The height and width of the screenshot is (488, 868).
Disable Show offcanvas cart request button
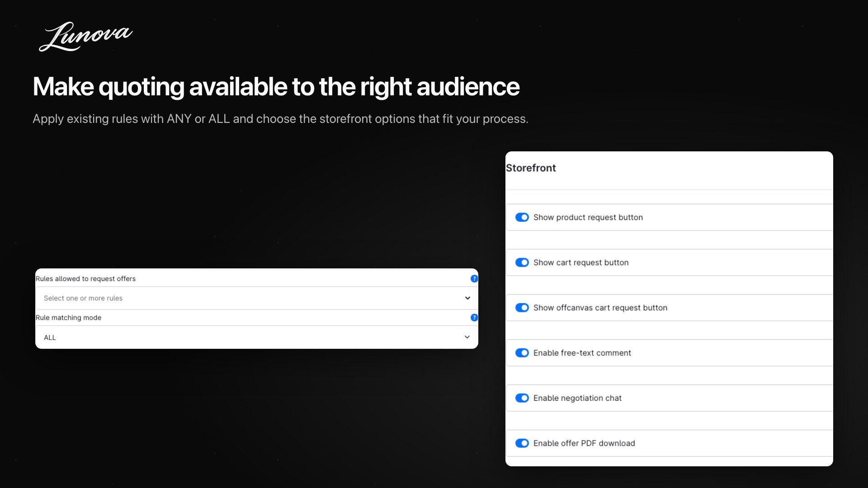(x=522, y=308)
